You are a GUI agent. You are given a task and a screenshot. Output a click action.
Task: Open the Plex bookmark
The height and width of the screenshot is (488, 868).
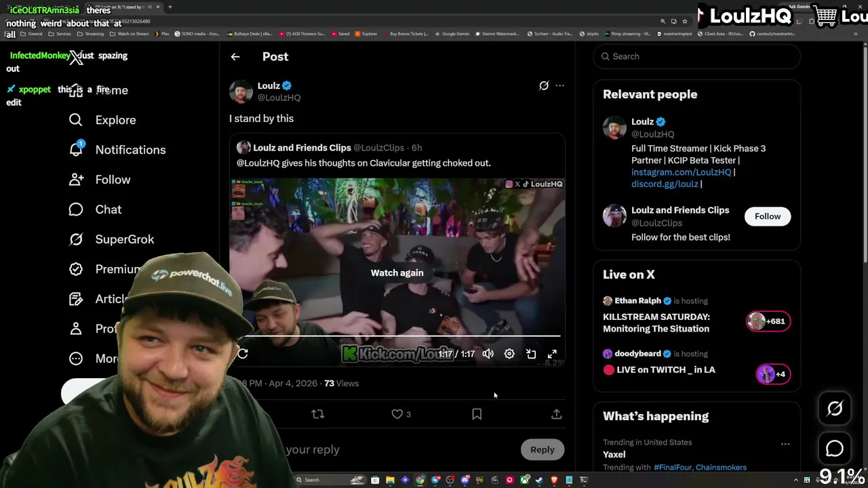(161, 33)
